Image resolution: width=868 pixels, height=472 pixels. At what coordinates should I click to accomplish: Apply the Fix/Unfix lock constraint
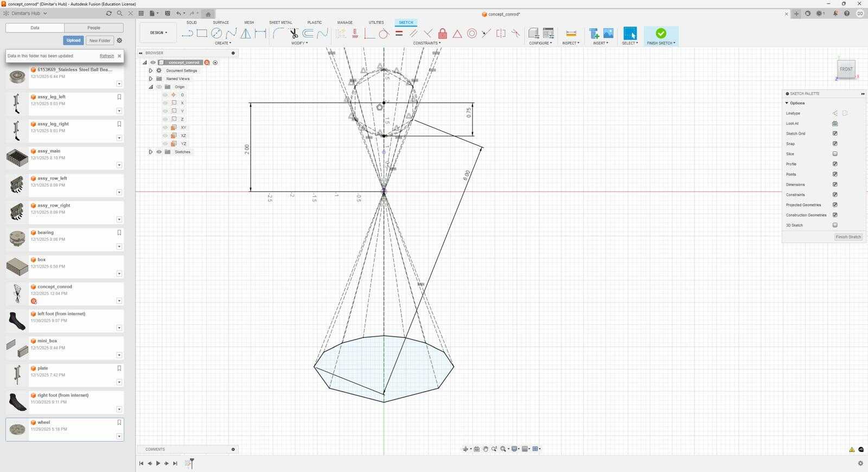(443, 34)
